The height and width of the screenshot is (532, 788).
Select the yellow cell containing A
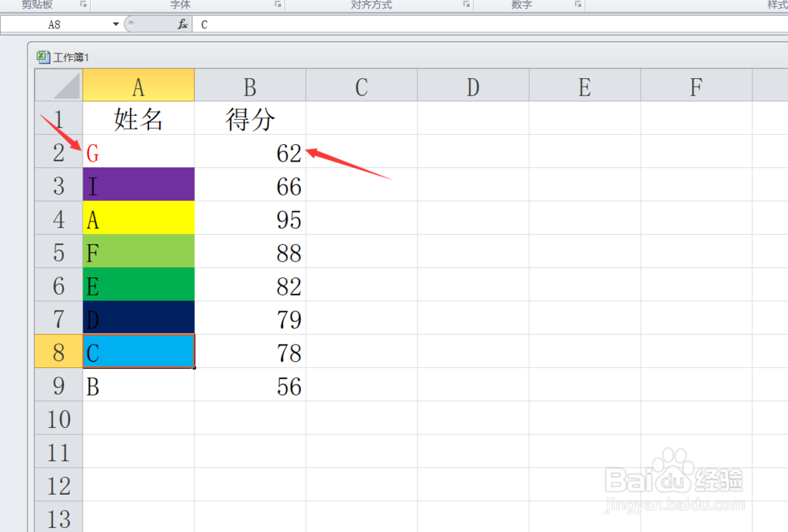pos(139,218)
